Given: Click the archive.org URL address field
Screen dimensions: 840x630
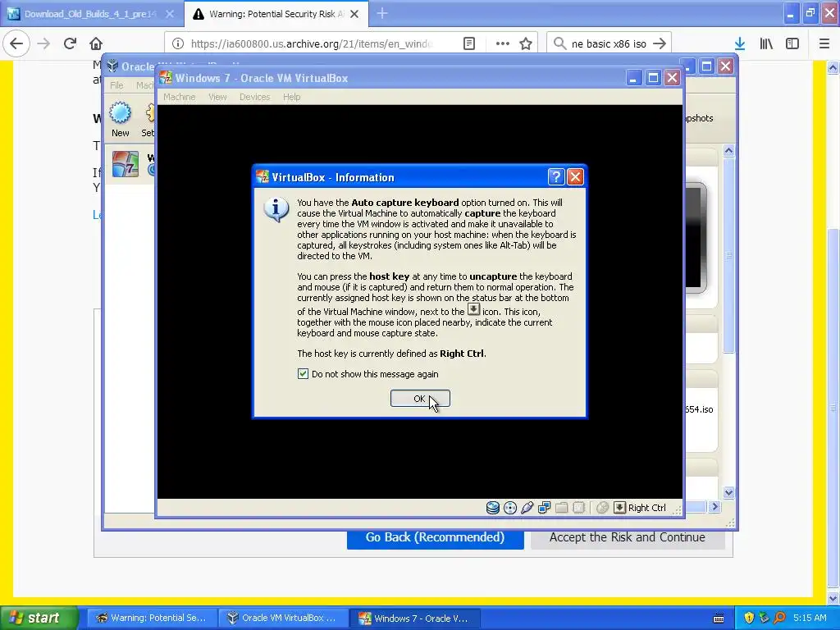Looking at the screenshot, I should coord(312,43).
